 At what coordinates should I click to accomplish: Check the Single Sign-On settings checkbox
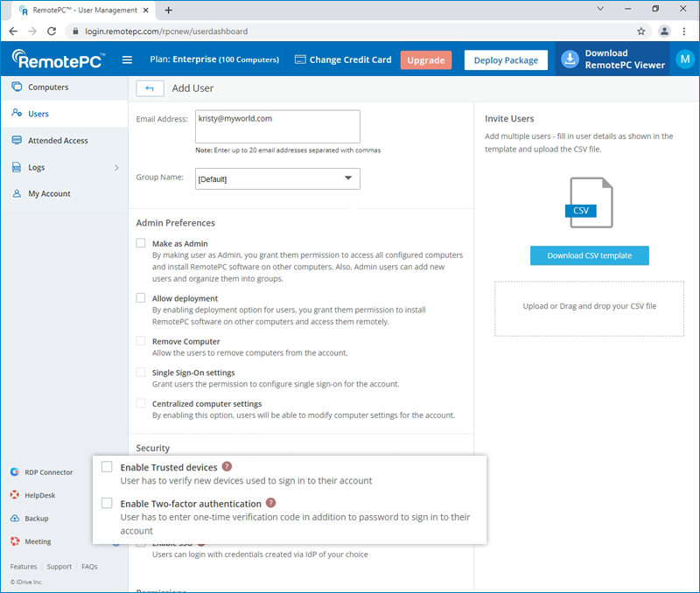pos(141,372)
